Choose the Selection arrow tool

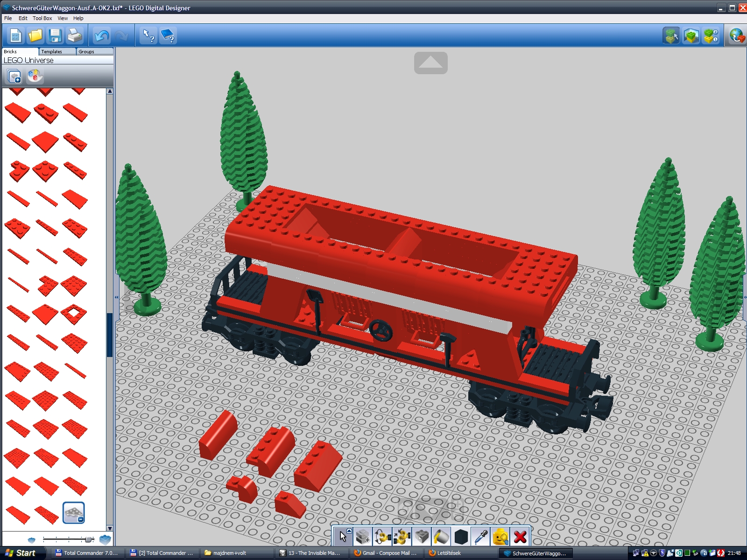pos(343,537)
